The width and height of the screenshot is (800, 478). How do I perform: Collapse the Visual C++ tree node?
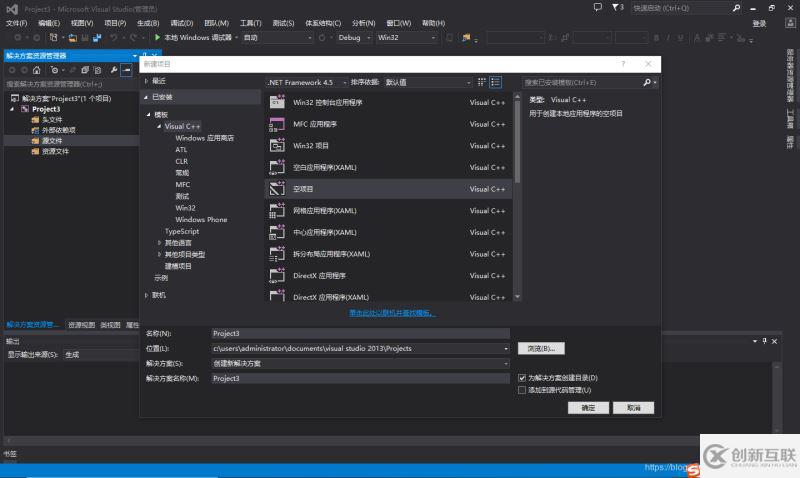159,126
